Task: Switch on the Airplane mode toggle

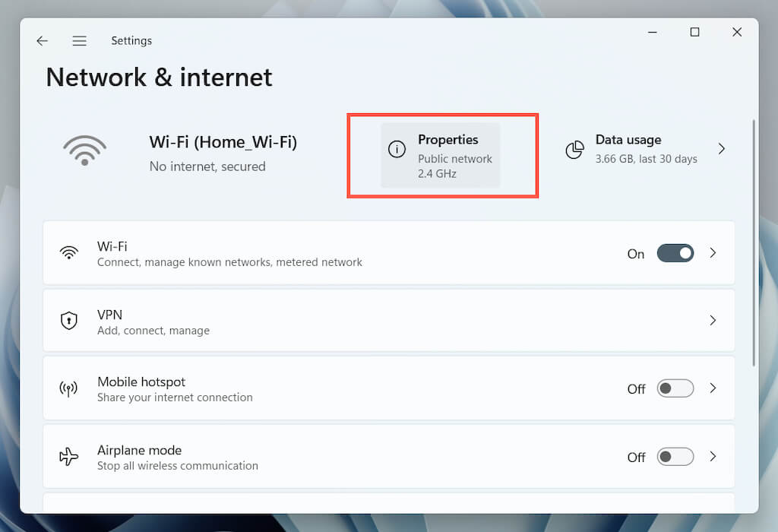Action: click(x=675, y=457)
